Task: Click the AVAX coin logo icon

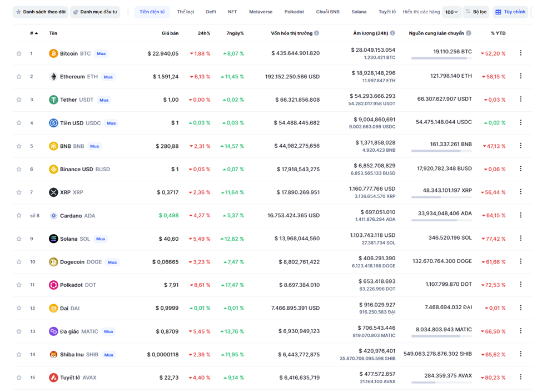Action: pyautogui.click(x=53, y=378)
